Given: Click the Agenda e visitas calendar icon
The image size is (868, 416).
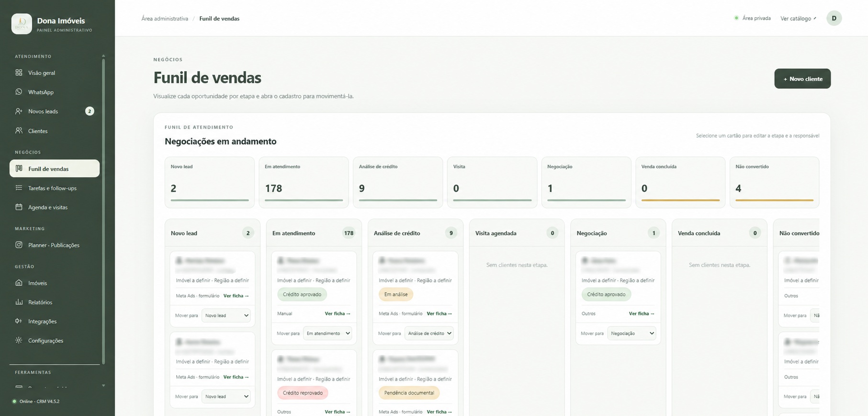Looking at the screenshot, I should tap(19, 207).
